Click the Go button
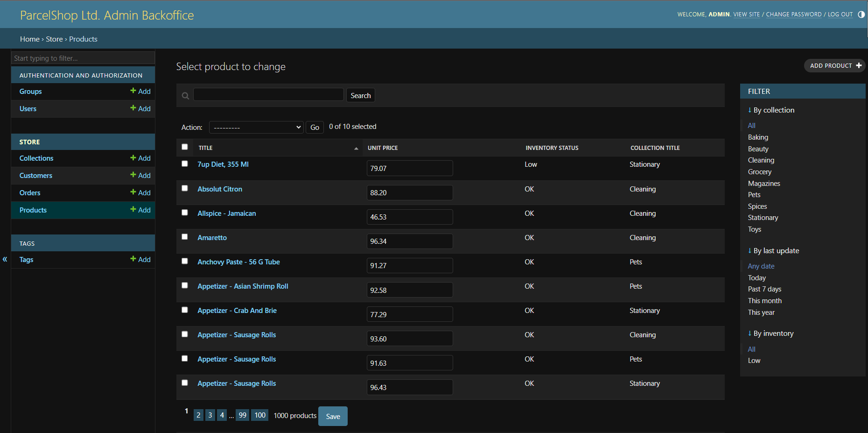868x433 pixels. (x=315, y=127)
